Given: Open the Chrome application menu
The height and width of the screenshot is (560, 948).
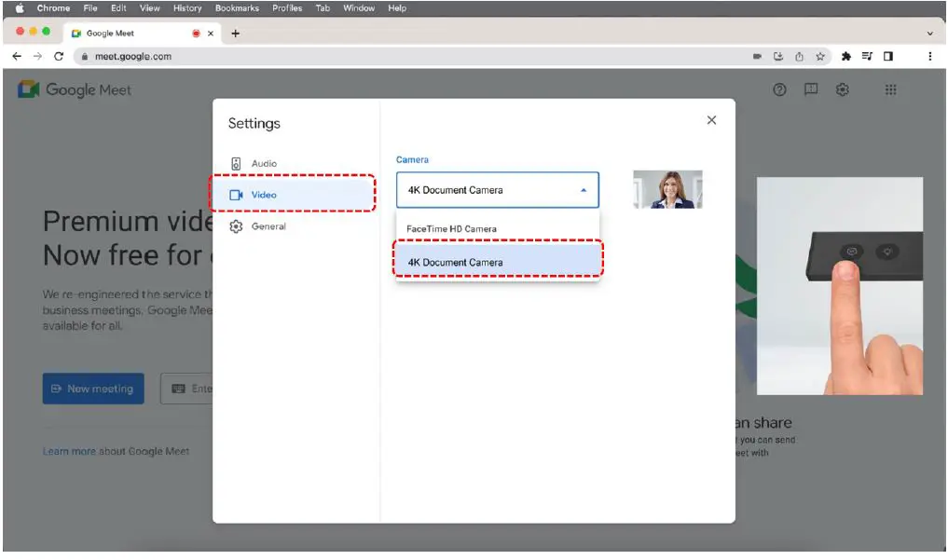Looking at the screenshot, I should [x=53, y=8].
